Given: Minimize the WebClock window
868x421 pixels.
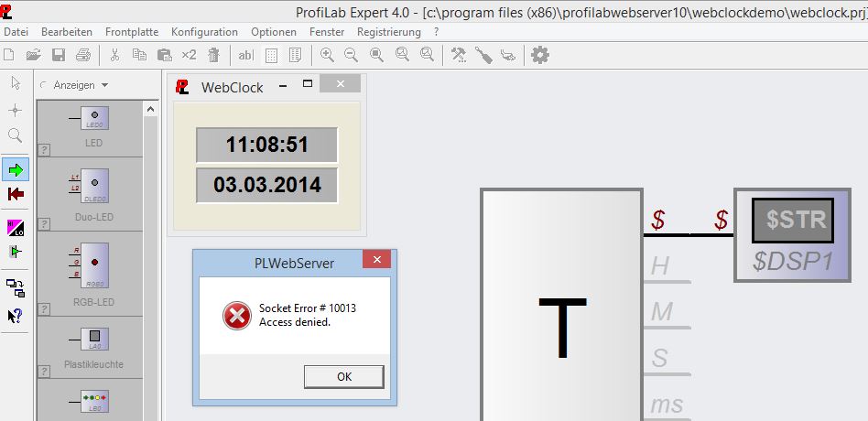Looking at the screenshot, I should (x=283, y=86).
